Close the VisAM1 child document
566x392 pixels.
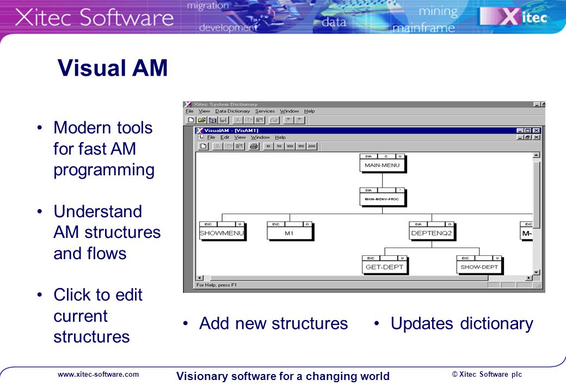click(537, 137)
